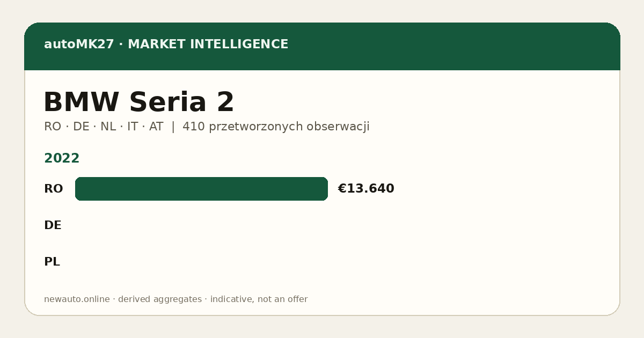
Task: Select RO in the country subtitle list
Action: [52, 127]
